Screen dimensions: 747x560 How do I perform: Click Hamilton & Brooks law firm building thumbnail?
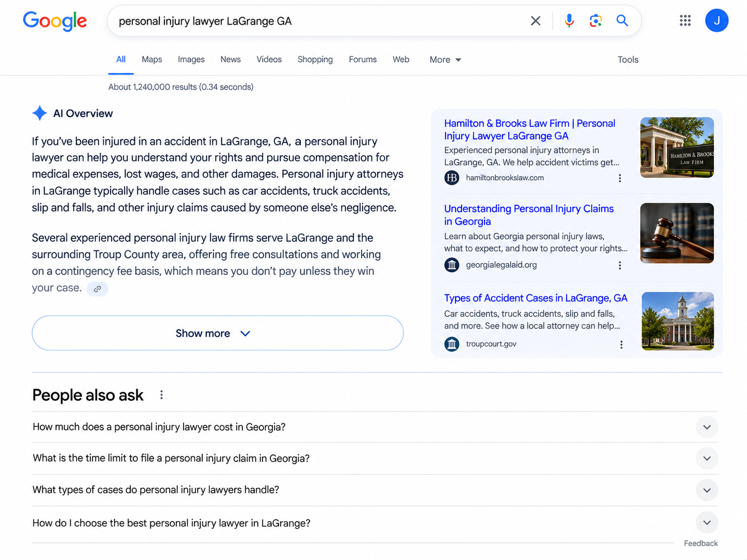pyautogui.click(x=677, y=147)
